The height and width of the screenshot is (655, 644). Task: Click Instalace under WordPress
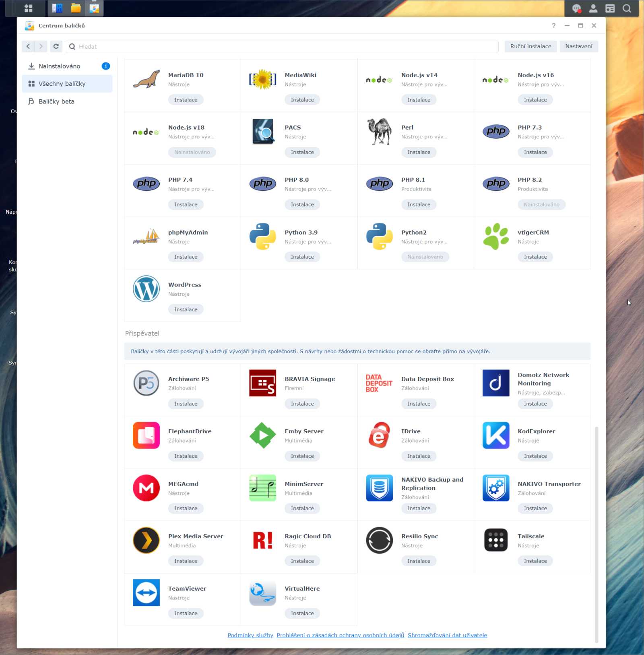pyautogui.click(x=186, y=309)
